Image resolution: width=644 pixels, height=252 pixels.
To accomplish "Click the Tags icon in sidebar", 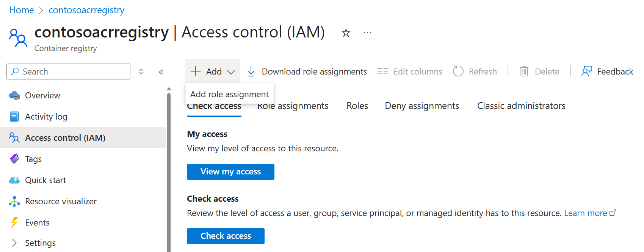I will 14,159.
